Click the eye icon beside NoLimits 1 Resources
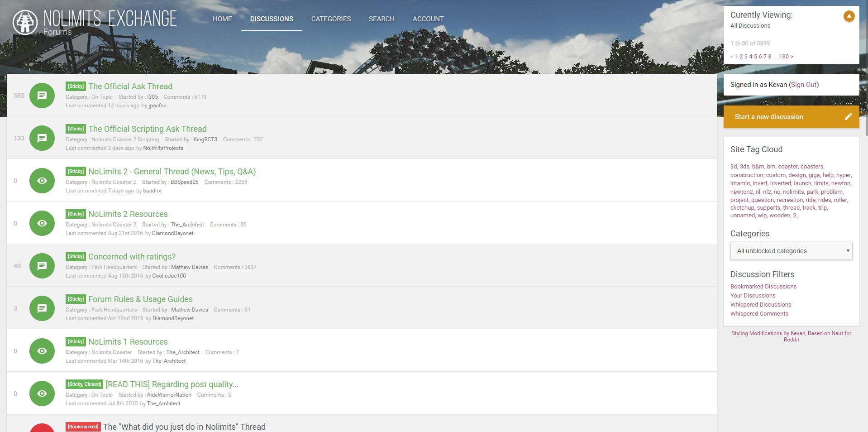The width and height of the screenshot is (868, 432). tap(42, 351)
